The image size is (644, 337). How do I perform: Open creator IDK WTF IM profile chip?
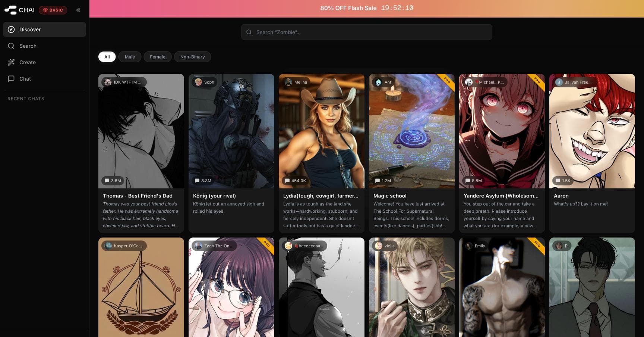point(124,82)
